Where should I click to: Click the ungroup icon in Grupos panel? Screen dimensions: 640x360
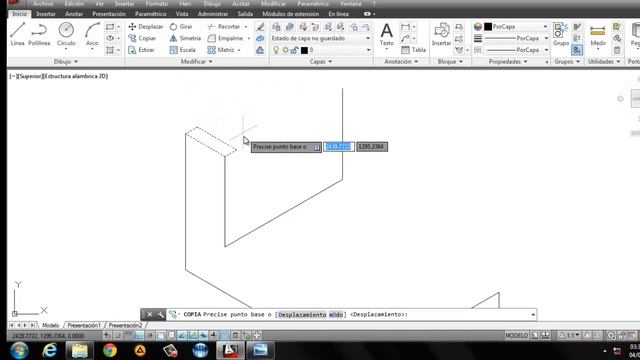(576, 27)
